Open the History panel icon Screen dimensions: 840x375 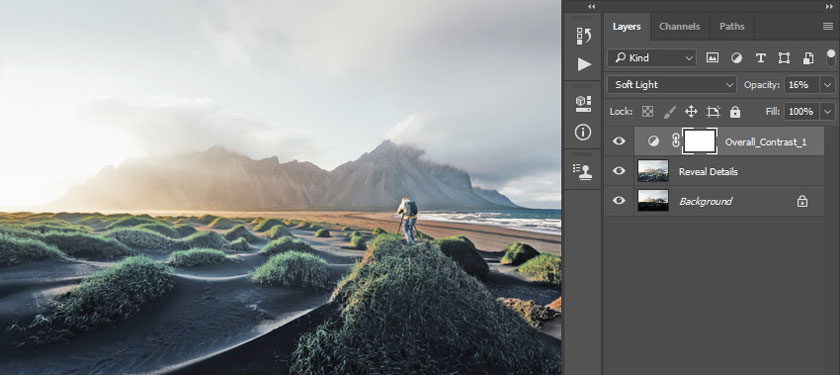[583, 36]
